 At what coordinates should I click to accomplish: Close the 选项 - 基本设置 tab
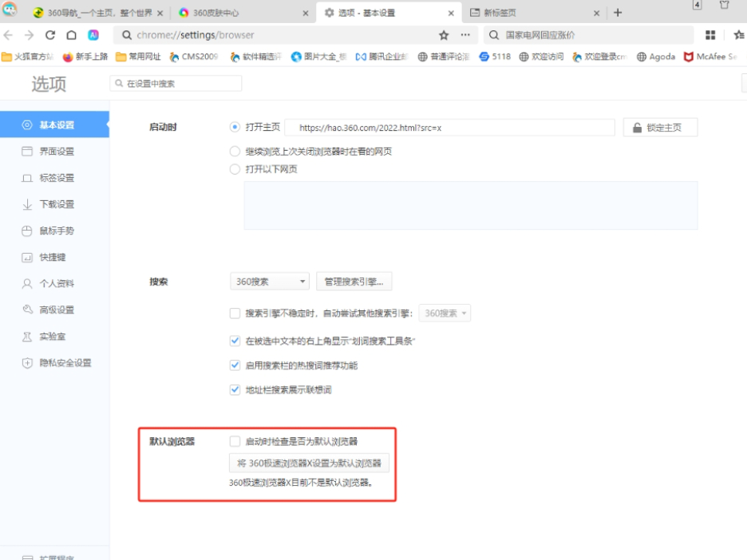point(451,14)
